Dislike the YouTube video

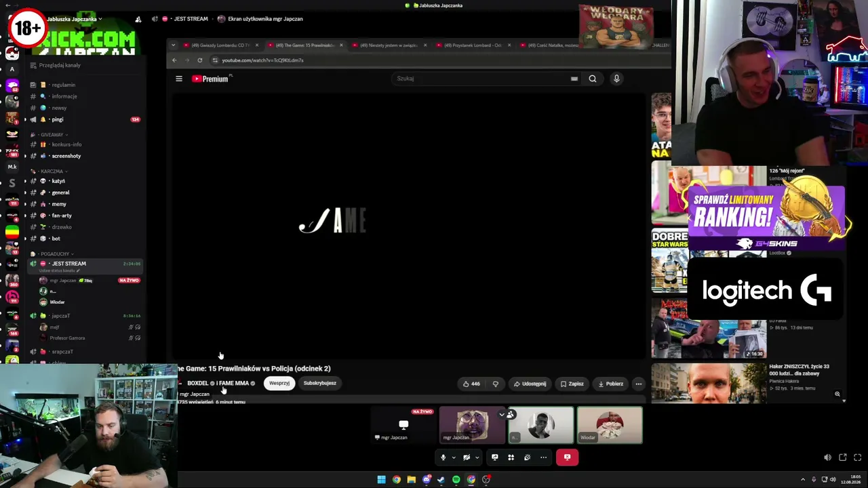pyautogui.click(x=496, y=384)
